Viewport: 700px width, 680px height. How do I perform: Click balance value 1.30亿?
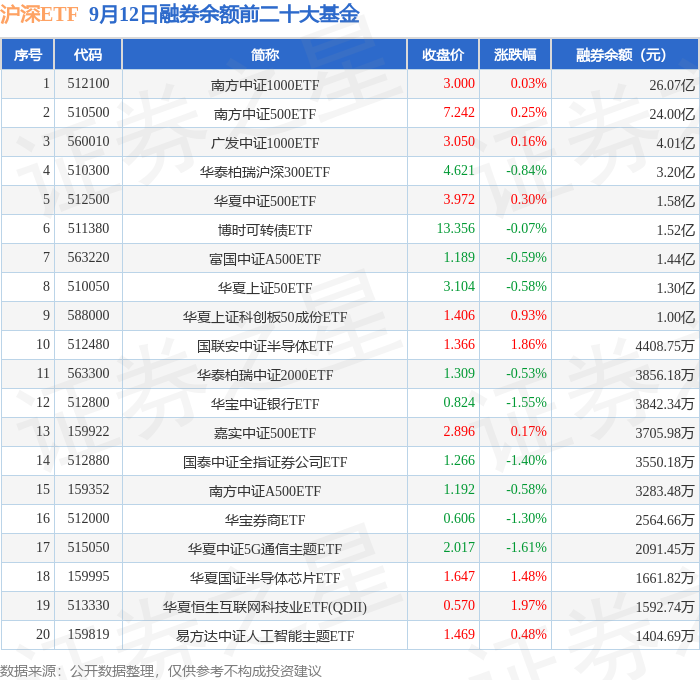(x=675, y=288)
